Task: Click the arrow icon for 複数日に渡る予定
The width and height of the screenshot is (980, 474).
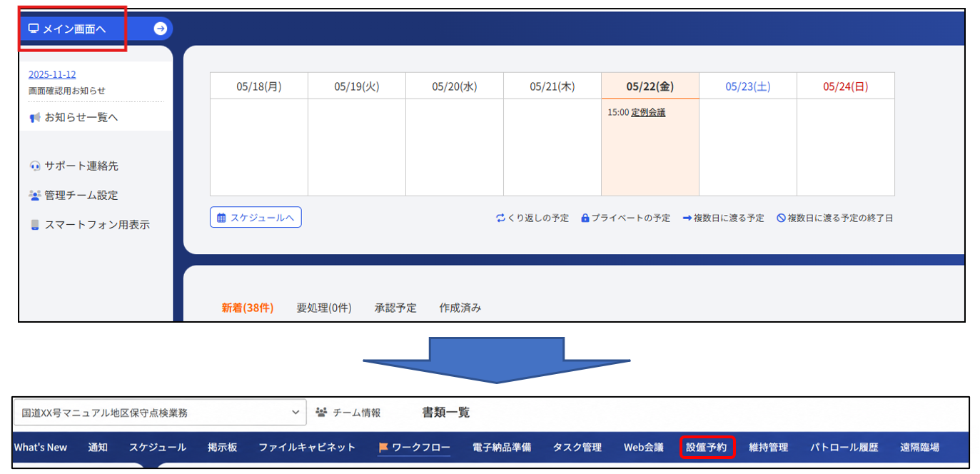Action: [687, 218]
